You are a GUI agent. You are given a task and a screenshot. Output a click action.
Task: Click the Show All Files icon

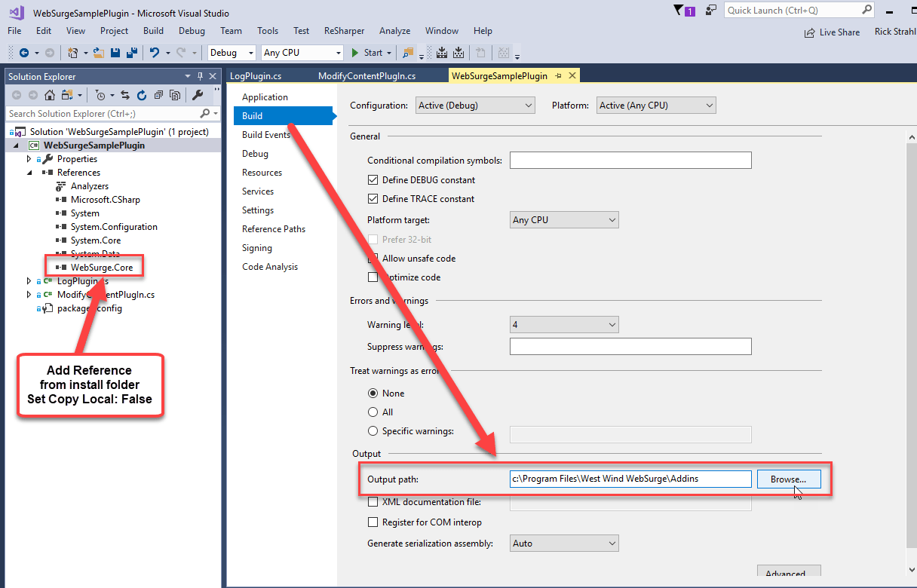(x=175, y=95)
